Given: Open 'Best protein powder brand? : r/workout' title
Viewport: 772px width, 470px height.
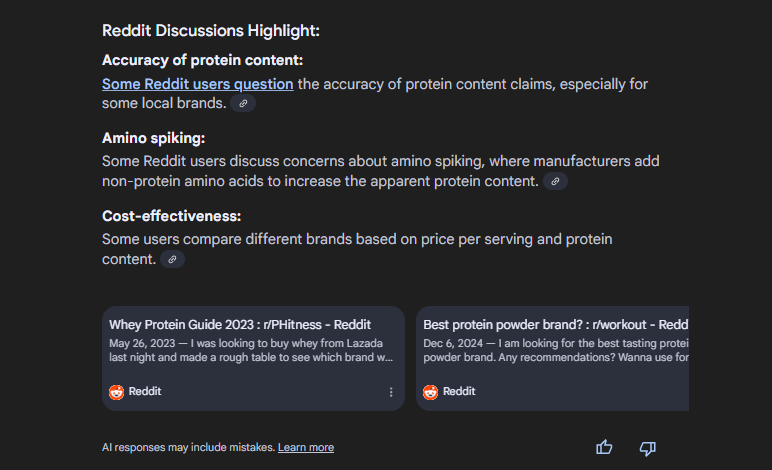Looking at the screenshot, I should 555,325.
